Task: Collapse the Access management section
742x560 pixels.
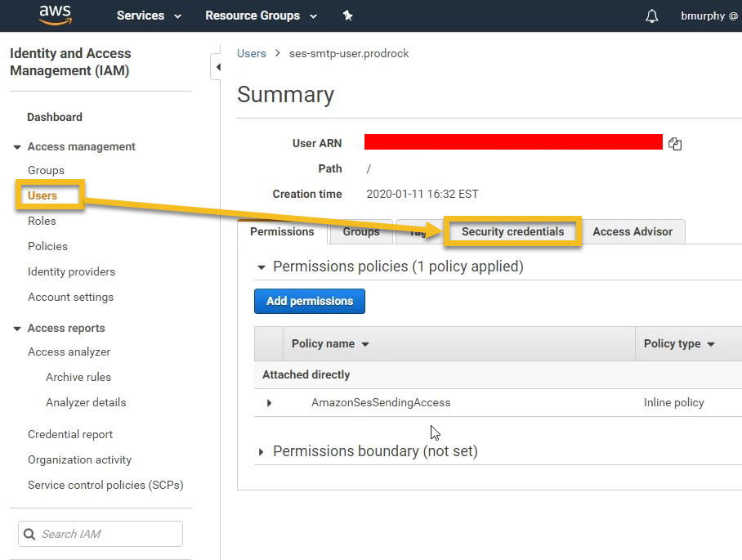Action: pyautogui.click(x=17, y=147)
